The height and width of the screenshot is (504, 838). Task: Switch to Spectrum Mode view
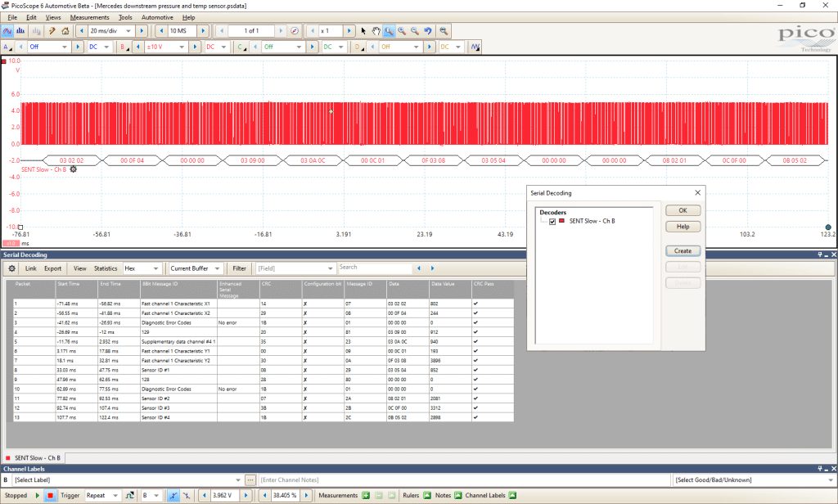[20, 31]
